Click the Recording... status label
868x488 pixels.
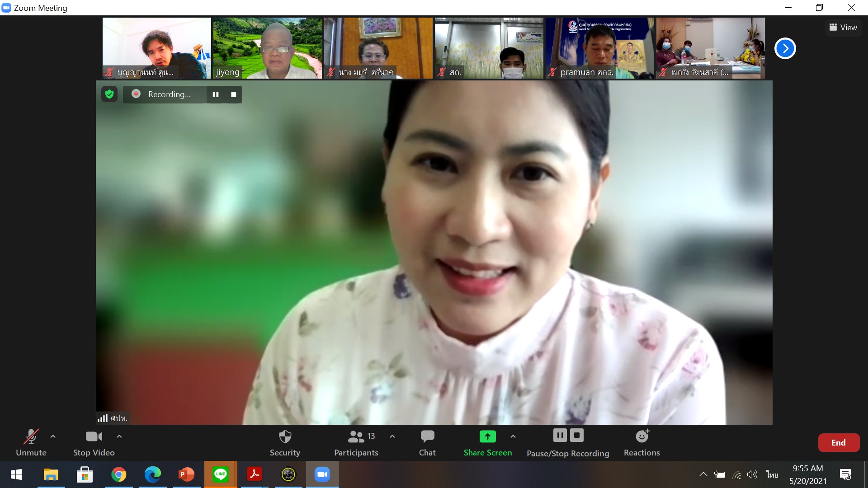click(x=169, y=94)
